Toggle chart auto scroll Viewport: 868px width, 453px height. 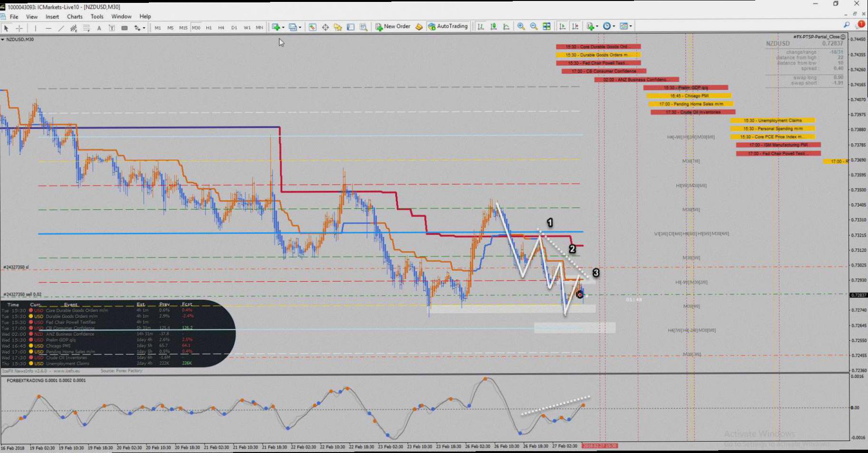(x=563, y=27)
